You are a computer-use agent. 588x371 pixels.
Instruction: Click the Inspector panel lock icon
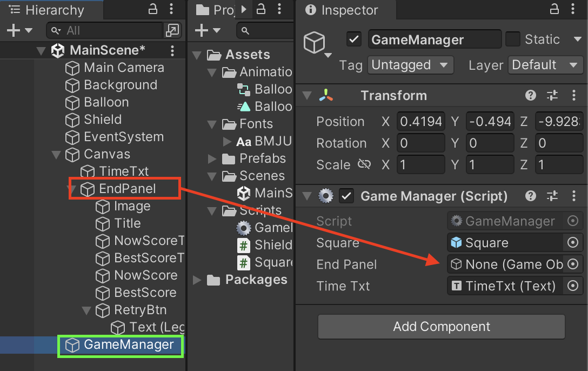click(554, 9)
